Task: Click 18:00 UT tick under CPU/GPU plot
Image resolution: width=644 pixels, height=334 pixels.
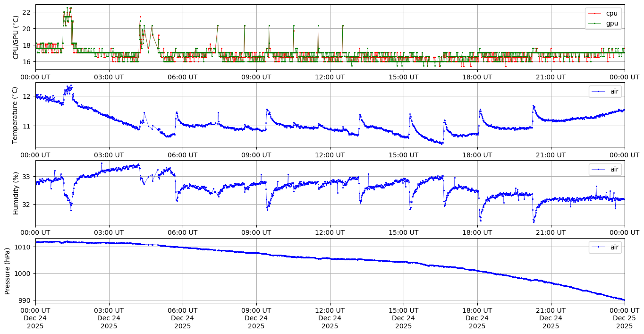Action: [x=477, y=77]
